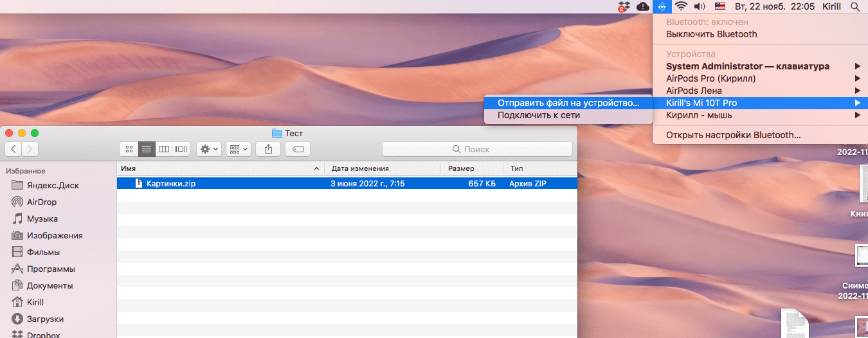Open the volume control in menu bar
The height and width of the screenshot is (338, 868).
tap(700, 6)
